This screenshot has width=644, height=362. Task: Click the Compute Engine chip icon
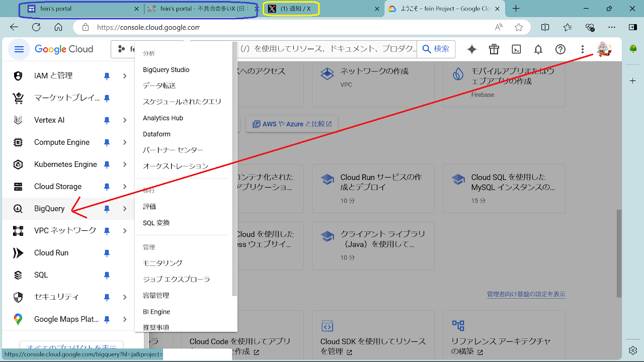(x=18, y=142)
